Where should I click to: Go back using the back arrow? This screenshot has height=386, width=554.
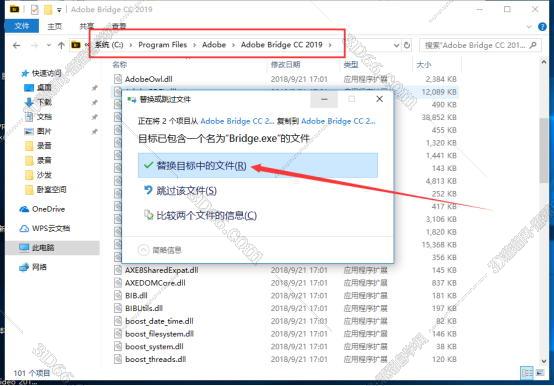point(16,45)
